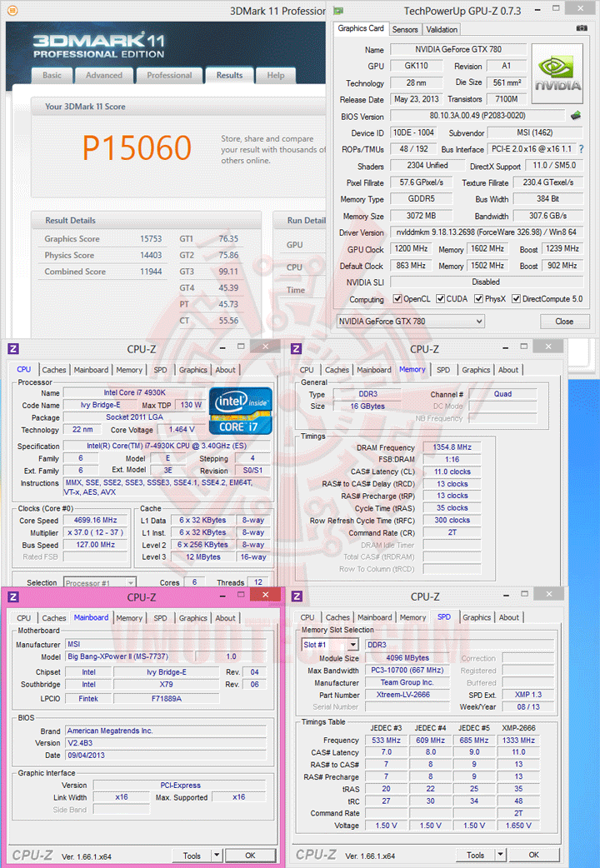Click the XMP-2666 frequency value 1333 MHz
This screenshot has height=868, width=600.
pos(518,740)
